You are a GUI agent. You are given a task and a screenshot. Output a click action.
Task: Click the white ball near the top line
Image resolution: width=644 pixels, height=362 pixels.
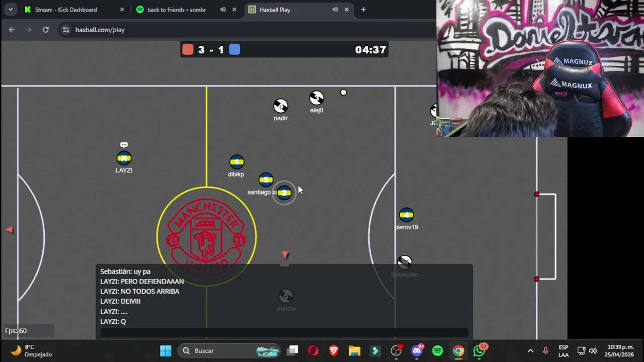click(343, 93)
